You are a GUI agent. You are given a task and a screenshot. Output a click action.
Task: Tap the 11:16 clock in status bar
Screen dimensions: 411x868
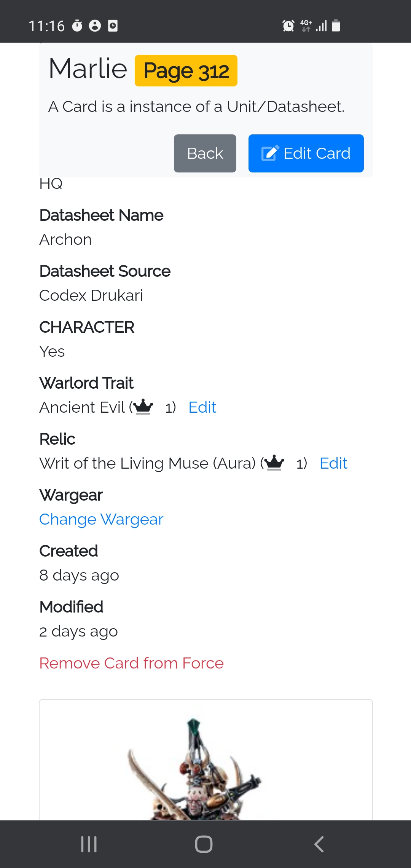pyautogui.click(x=47, y=26)
